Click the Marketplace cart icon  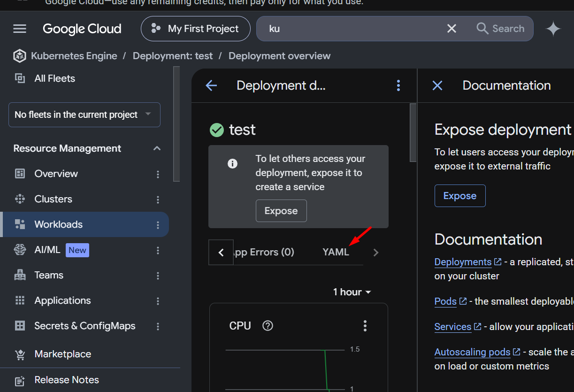[x=20, y=354]
